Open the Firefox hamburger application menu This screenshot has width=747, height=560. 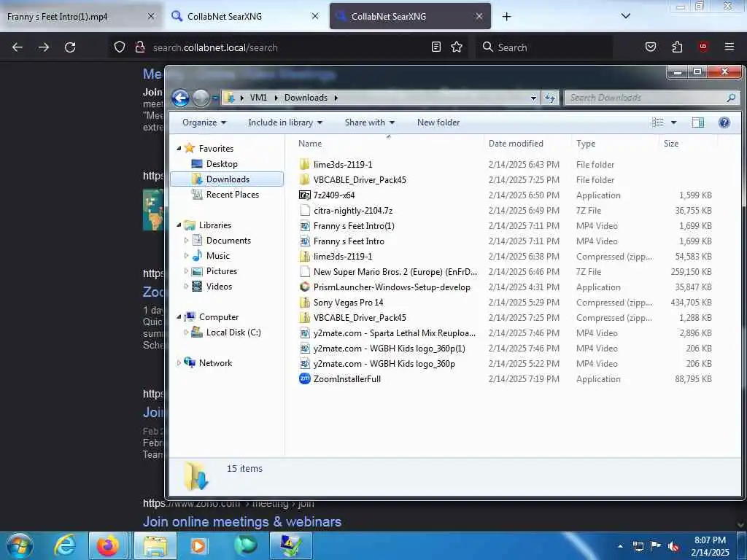(729, 47)
